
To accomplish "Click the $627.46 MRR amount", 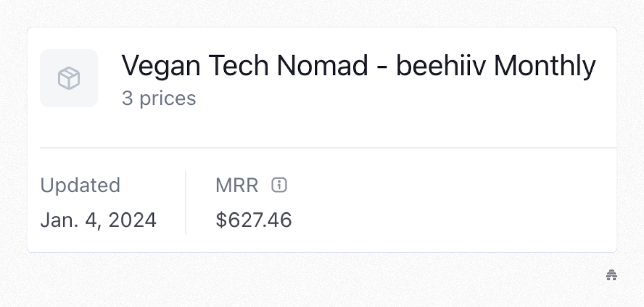I will (x=254, y=220).
